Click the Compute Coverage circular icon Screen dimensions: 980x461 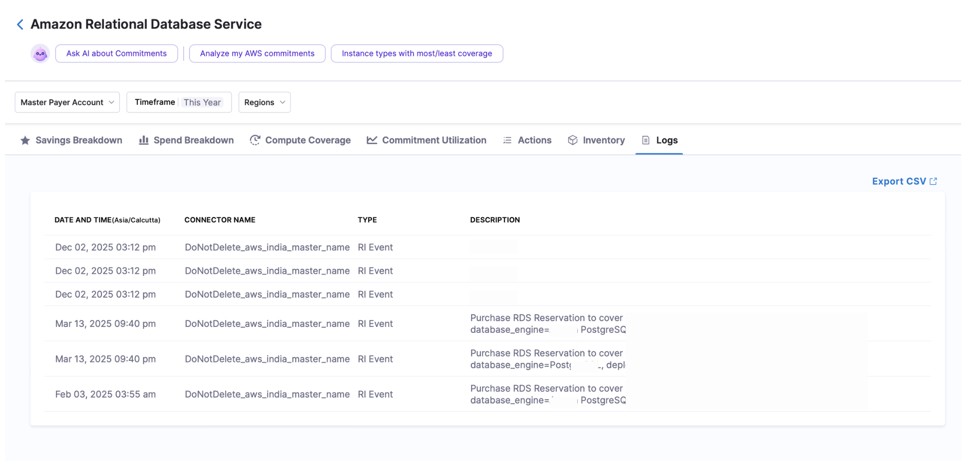[x=255, y=141]
